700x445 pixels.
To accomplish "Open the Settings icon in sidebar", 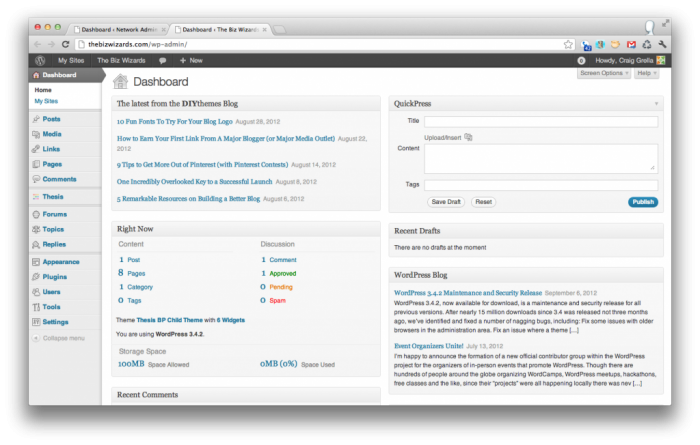I will pyautogui.click(x=36, y=322).
